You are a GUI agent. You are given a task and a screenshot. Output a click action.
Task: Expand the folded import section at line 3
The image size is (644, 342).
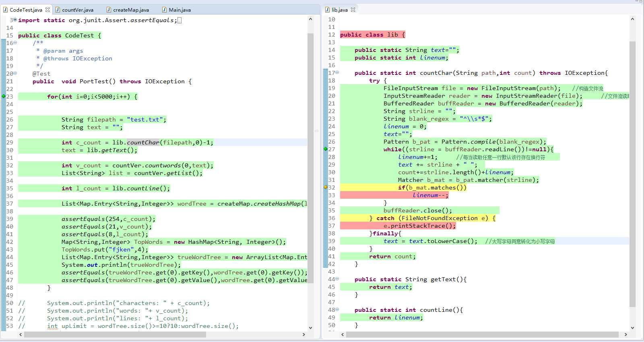pos(15,20)
